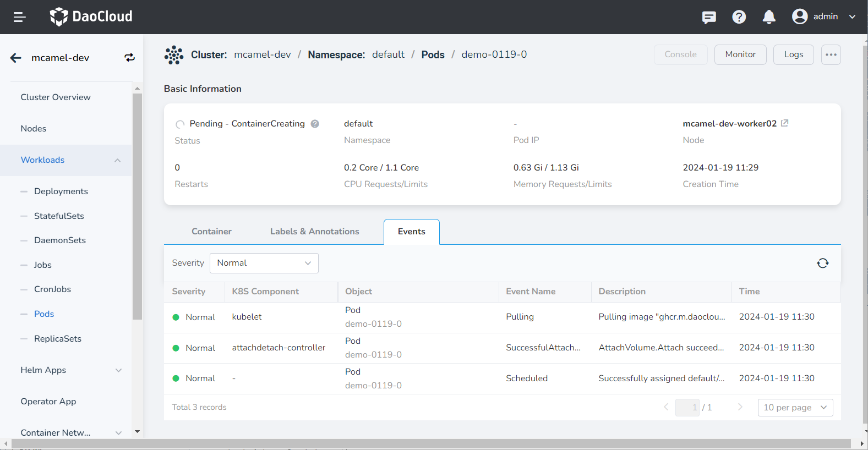Viewport: 868px width, 450px height.
Task: Click the Logs button
Action: tap(793, 54)
